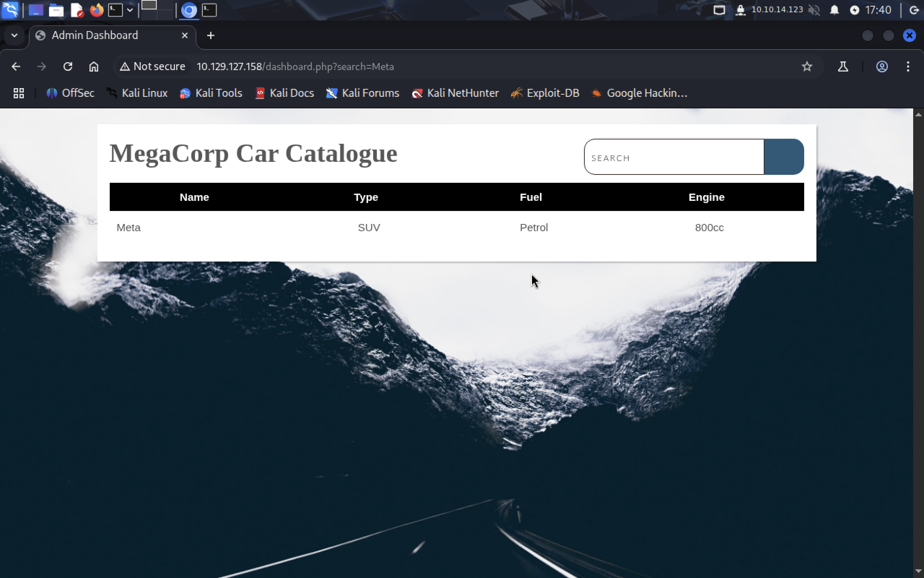Open the Kali Linux bookmark
The image size is (924, 578).
[137, 93]
